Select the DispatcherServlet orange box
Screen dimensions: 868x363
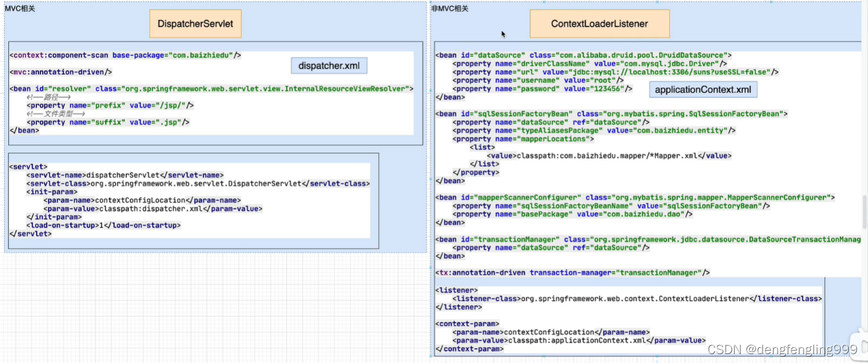195,23
